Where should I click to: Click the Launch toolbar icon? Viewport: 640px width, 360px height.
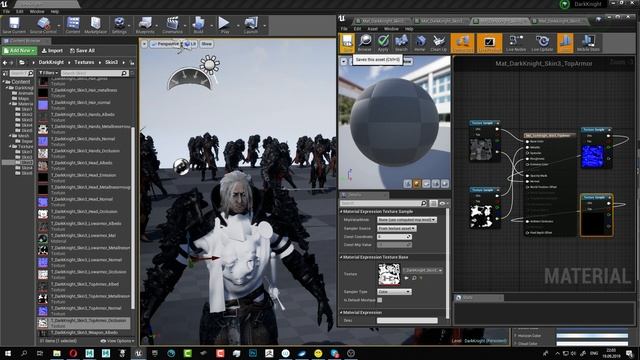coord(251,25)
